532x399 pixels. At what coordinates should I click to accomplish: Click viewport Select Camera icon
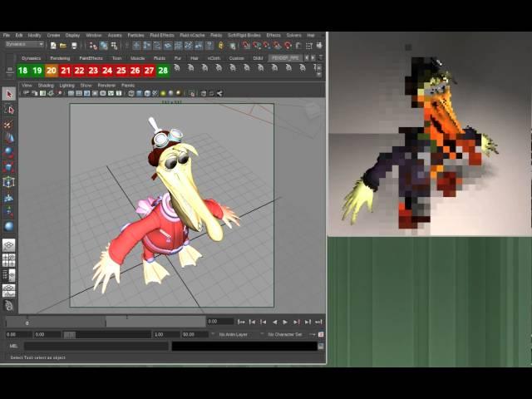coord(27,93)
